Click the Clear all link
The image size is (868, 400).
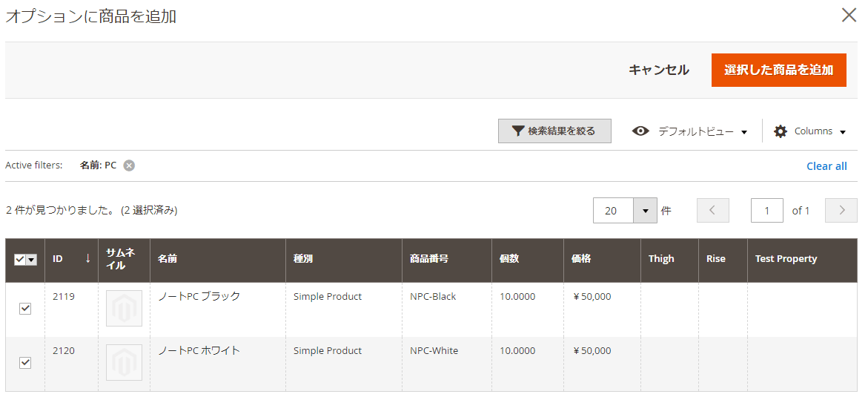826,166
